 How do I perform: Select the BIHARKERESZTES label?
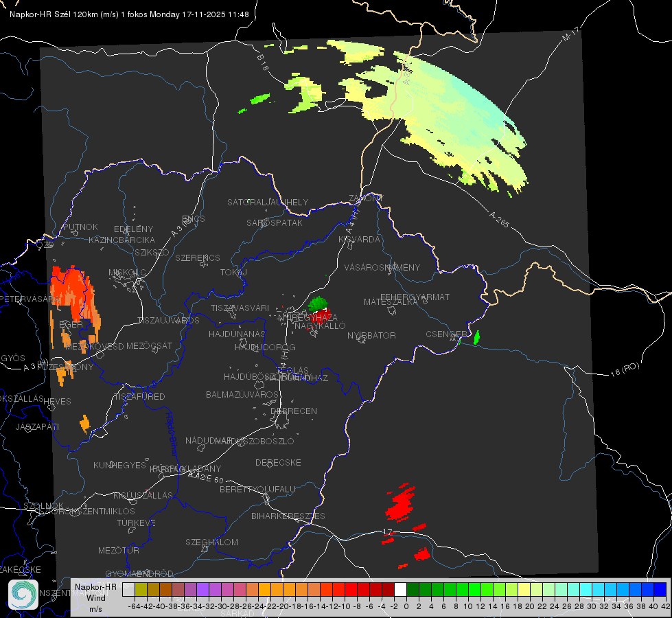[x=288, y=516]
